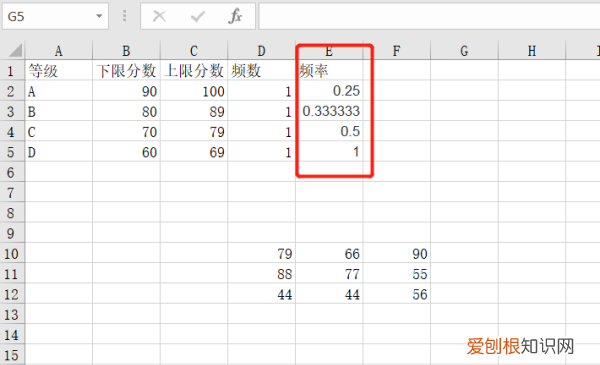Click cell E5 with value 1
This screenshot has height=365, width=600.
pos(329,152)
